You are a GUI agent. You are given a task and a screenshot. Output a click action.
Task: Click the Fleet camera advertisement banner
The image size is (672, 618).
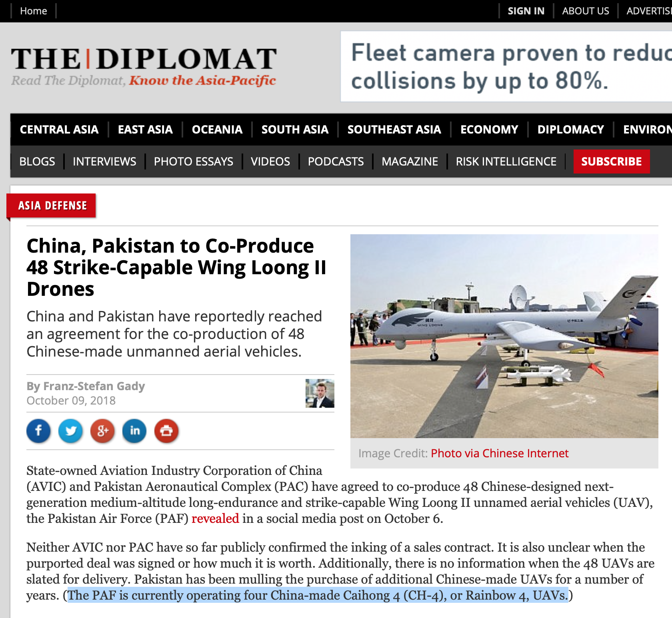click(506, 66)
